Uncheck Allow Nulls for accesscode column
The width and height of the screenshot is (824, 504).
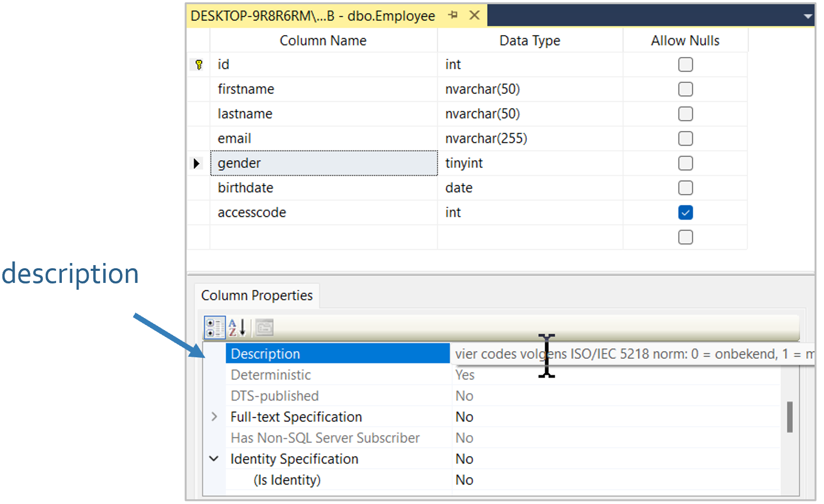click(x=685, y=213)
